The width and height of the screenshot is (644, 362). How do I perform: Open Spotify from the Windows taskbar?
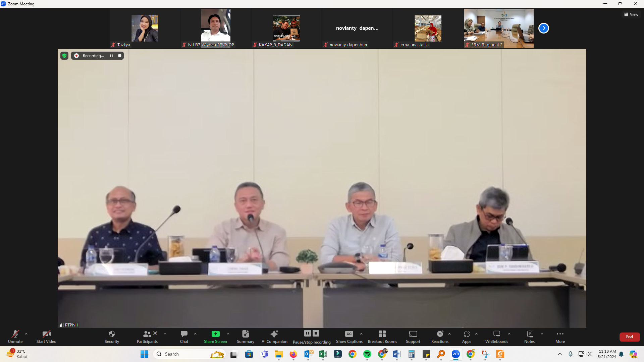click(367, 354)
